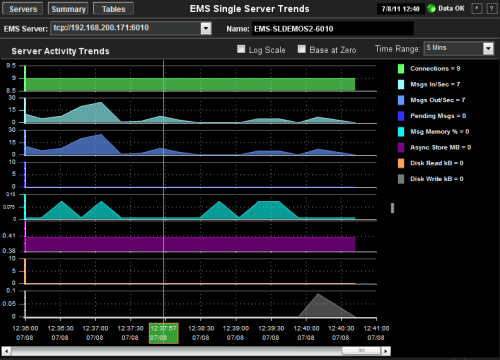Click the Connections = 9 legend label
The width and height of the screenshot is (500, 360).
(435, 69)
